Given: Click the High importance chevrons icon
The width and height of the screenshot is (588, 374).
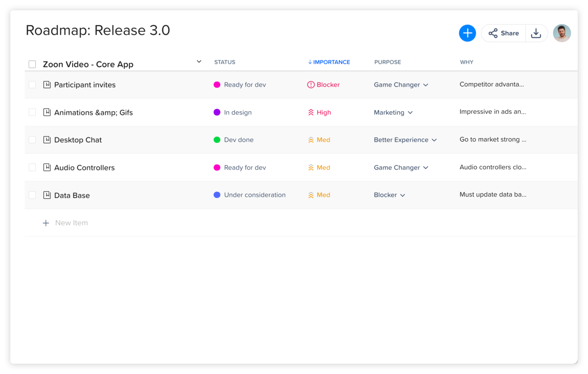Looking at the screenshot, I should (311, 112).
